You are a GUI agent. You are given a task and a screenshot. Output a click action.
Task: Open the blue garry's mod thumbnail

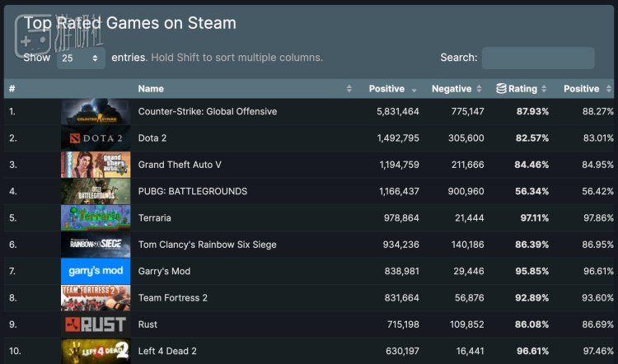pos(96,271)
